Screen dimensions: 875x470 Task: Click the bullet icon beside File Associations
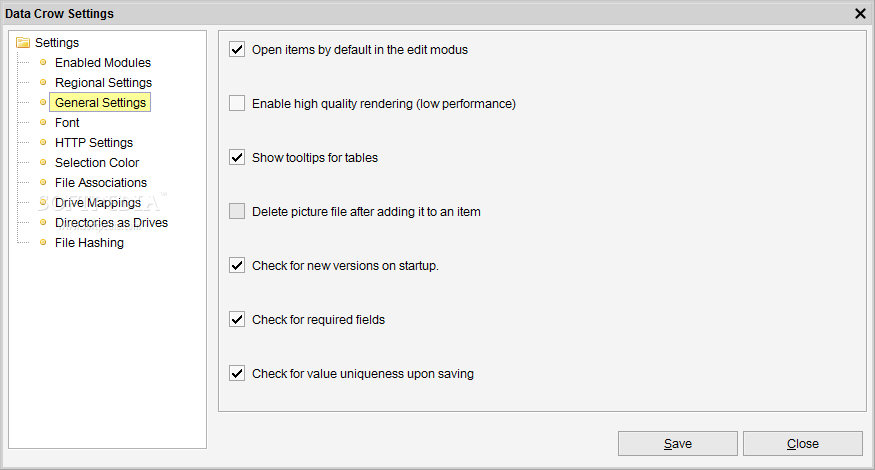pyautogui.click(x=43, y=183)
